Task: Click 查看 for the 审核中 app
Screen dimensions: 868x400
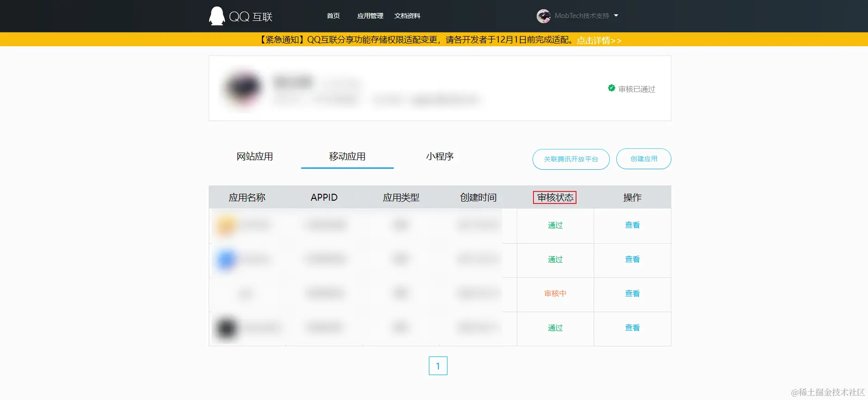Action: pos(632,294)
